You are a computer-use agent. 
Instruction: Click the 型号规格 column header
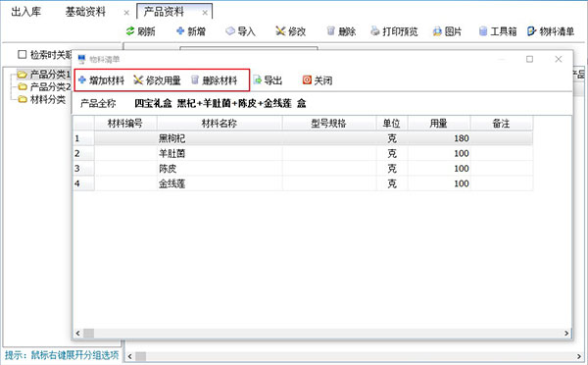(x=329, y=124)
